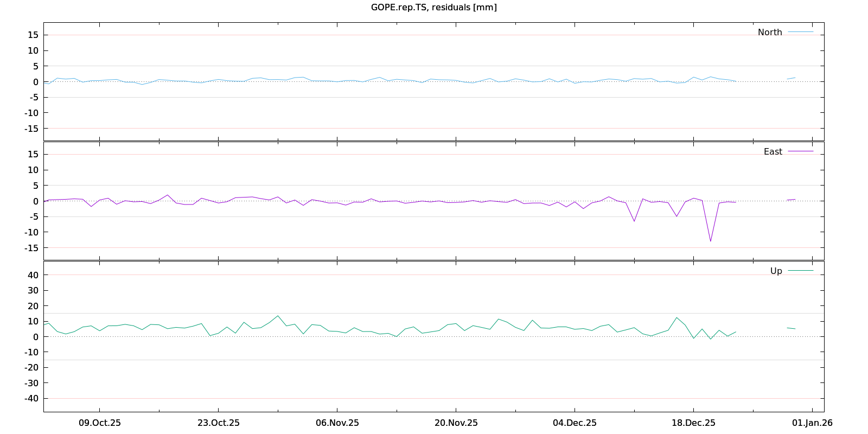Image resolution: width=868 pixels, height=434 pixels.
Task: Click the purple East legend line sample
Action: click(x=800, y=152)
